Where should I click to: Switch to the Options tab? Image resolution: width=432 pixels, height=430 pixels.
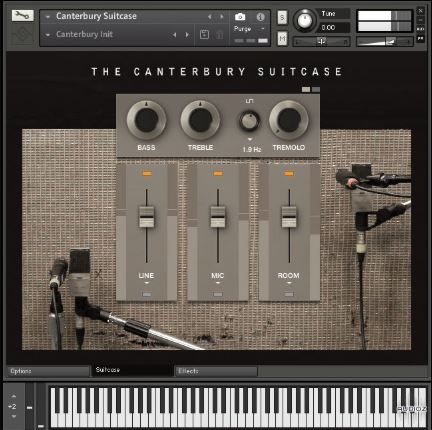click(48, 371)
